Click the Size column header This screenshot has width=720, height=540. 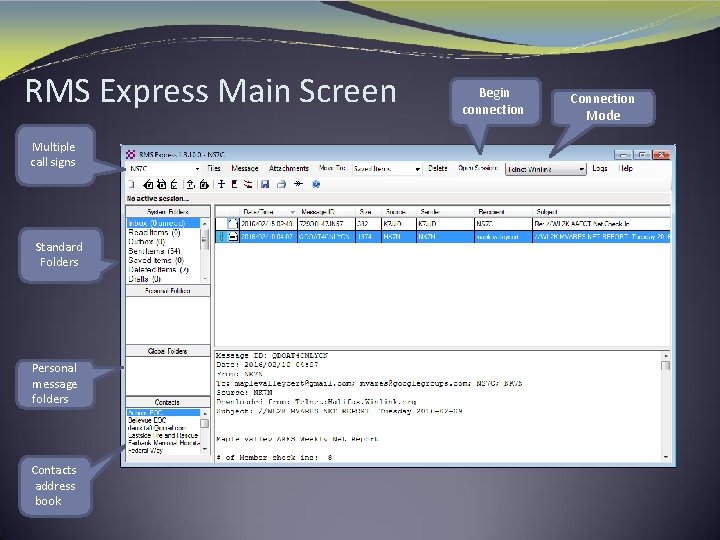[x=369, y=212]
